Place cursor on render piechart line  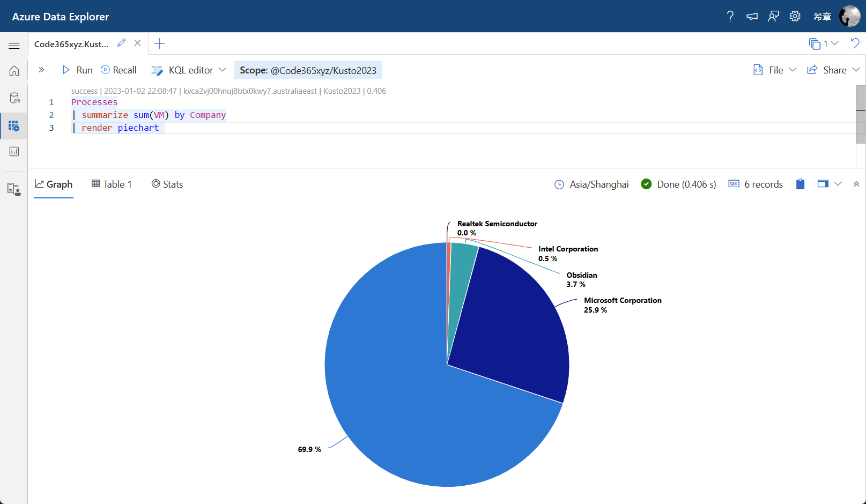(116, 128)
